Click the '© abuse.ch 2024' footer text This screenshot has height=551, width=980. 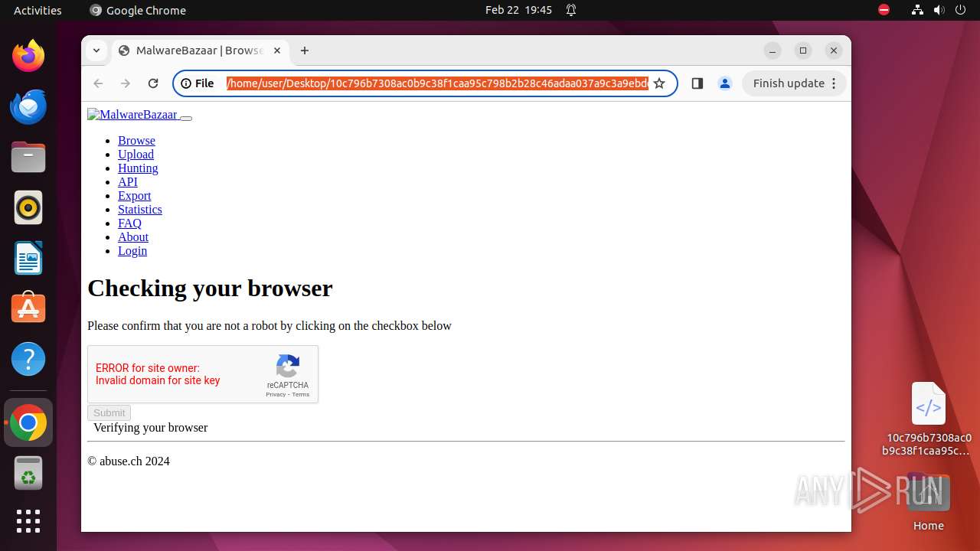[x=129, y=461]
